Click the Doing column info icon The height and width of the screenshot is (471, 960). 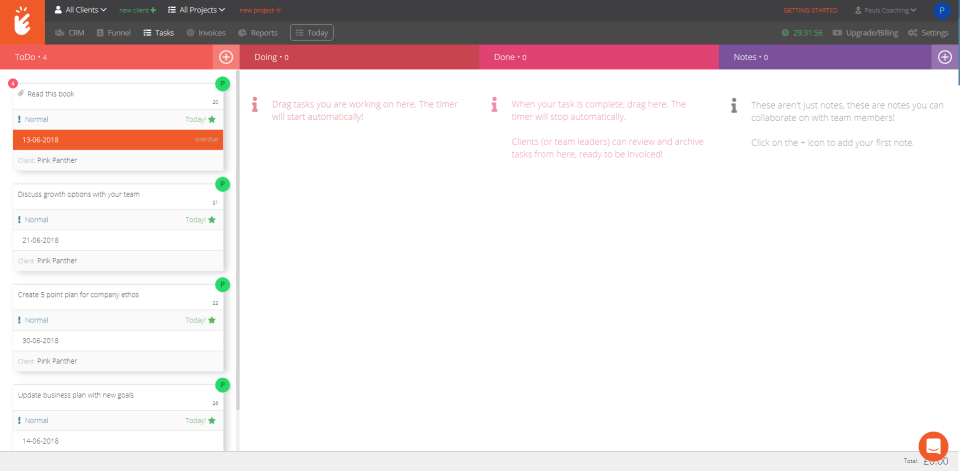255,105
